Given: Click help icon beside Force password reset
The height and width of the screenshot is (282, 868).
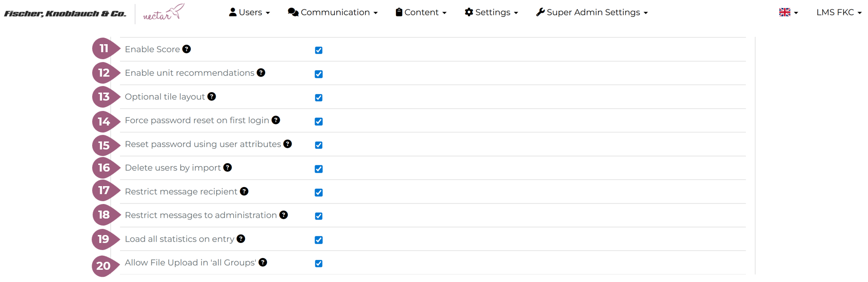Looking at the screenshot, I should (x=276, y=120).
